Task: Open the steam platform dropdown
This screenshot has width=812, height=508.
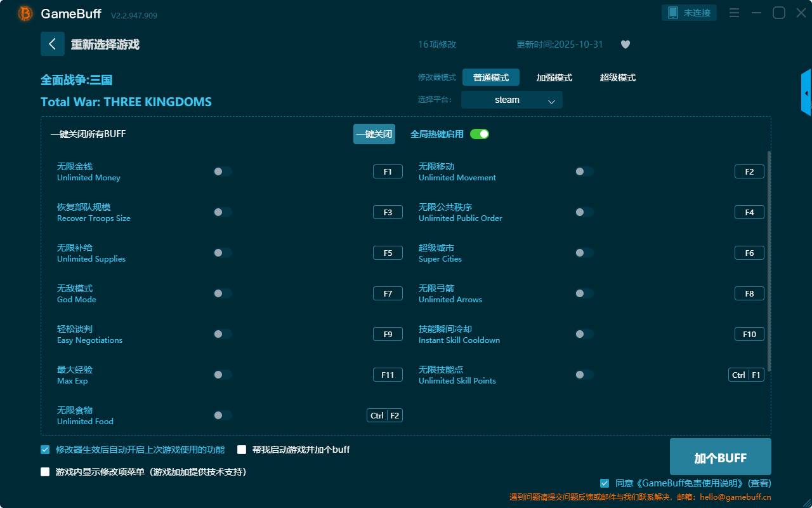Action: pyautogui.click(x=511, y=100)
